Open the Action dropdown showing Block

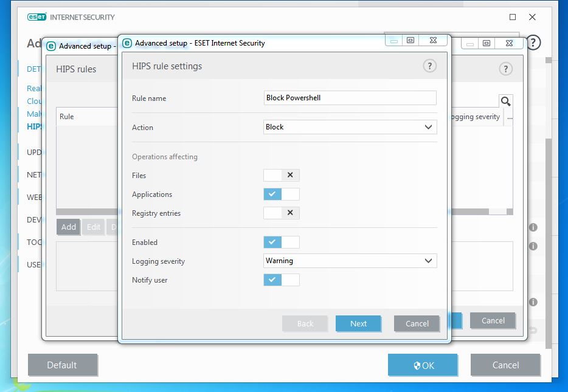pyautogui.click(x=350, y=127)
